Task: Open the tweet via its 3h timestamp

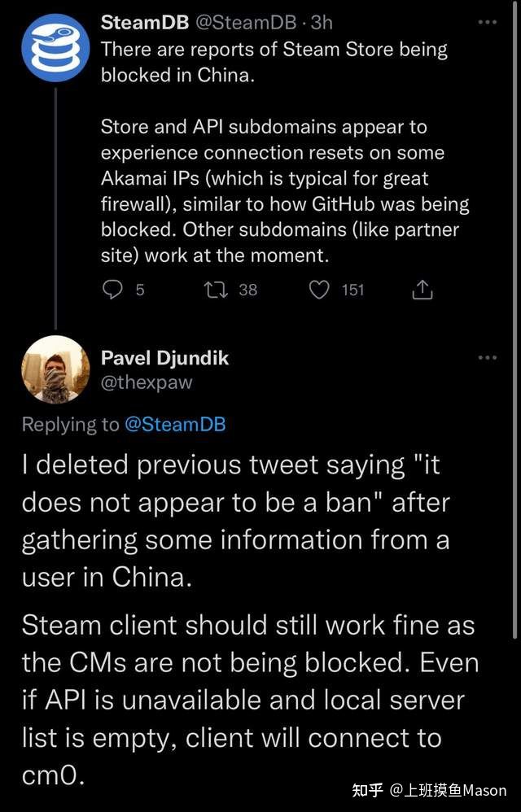Action: point(322,24)
